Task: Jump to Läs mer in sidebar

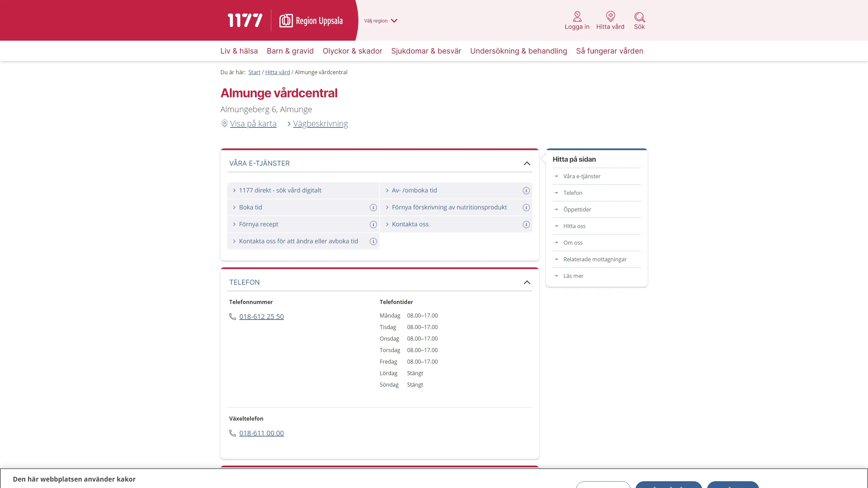Action: coord(596,276)
